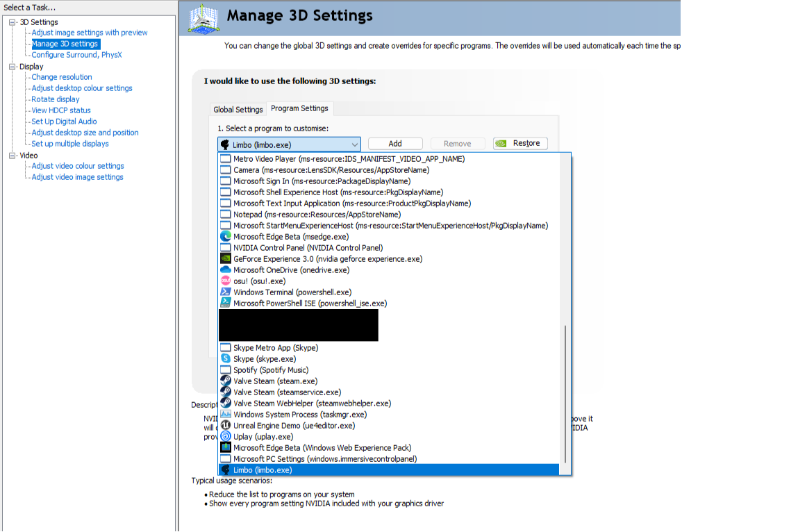Click the Windows System Process taskmgr icon
798x532 pixels.
(x=226, y=414)
